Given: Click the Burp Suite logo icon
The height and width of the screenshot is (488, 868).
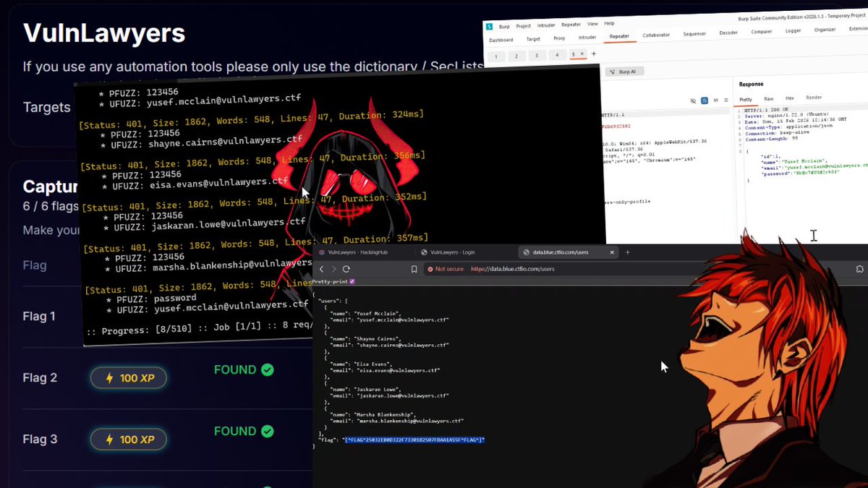Looking at the screenshot, I should (490, 26).
